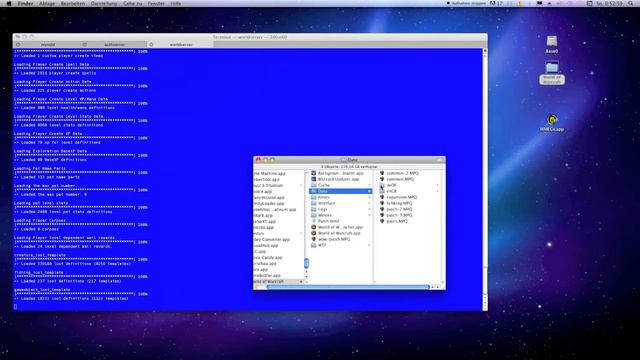This screenshot has width=640, height=360.
Task: Select the Interface folder icon
Action: pos(313,203)
